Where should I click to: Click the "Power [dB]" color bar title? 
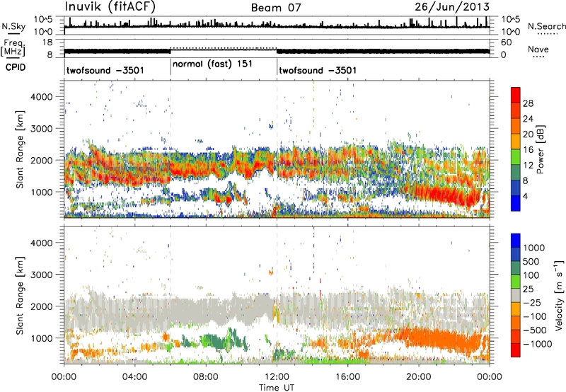[x=540, y=149]
